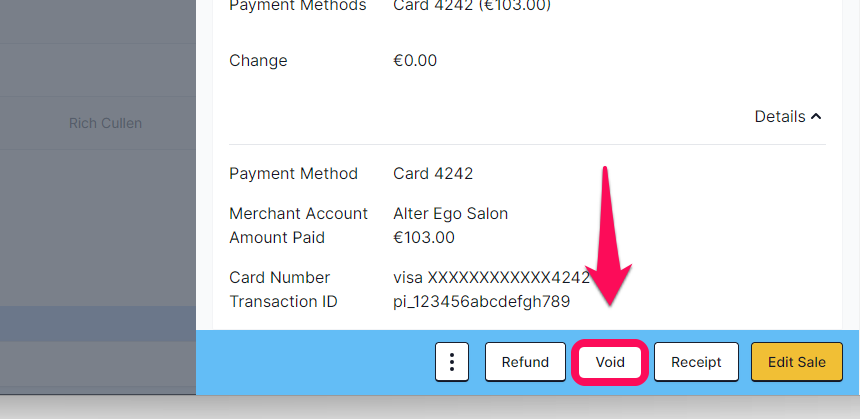Image resolution: width=860 pixels, height=419 pixels.
Task: Click Card 4242 beside Payment Method
Action: (433, 173)
